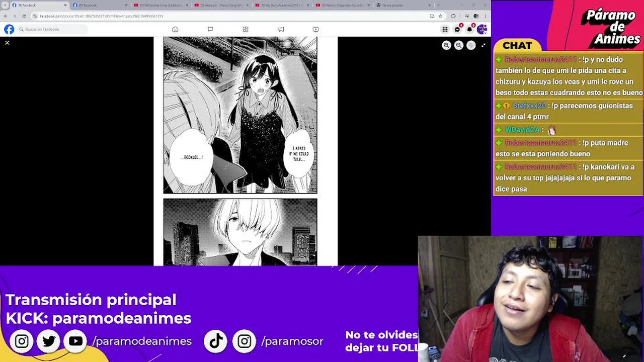The height and width of the screenshot is (362, 644).
Task: Click the TikTok icon in overlay
Action: pos(216,341)
